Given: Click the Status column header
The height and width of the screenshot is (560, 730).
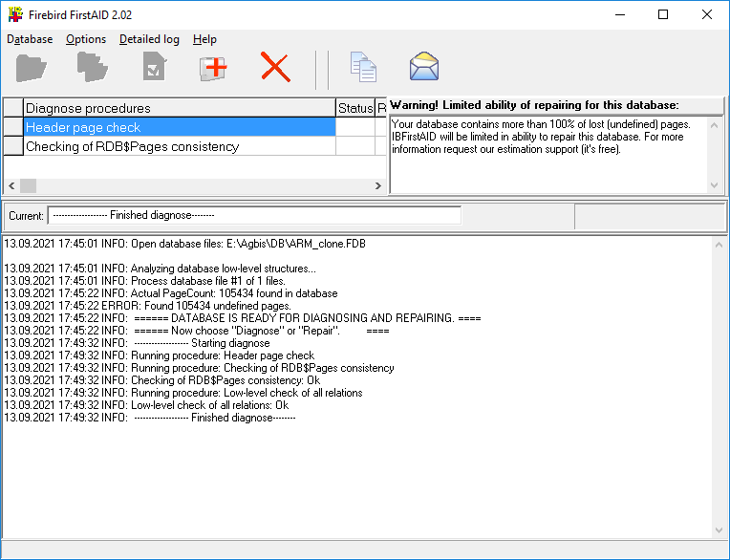Looking at the screenshot, I should (x=355, y=108).
